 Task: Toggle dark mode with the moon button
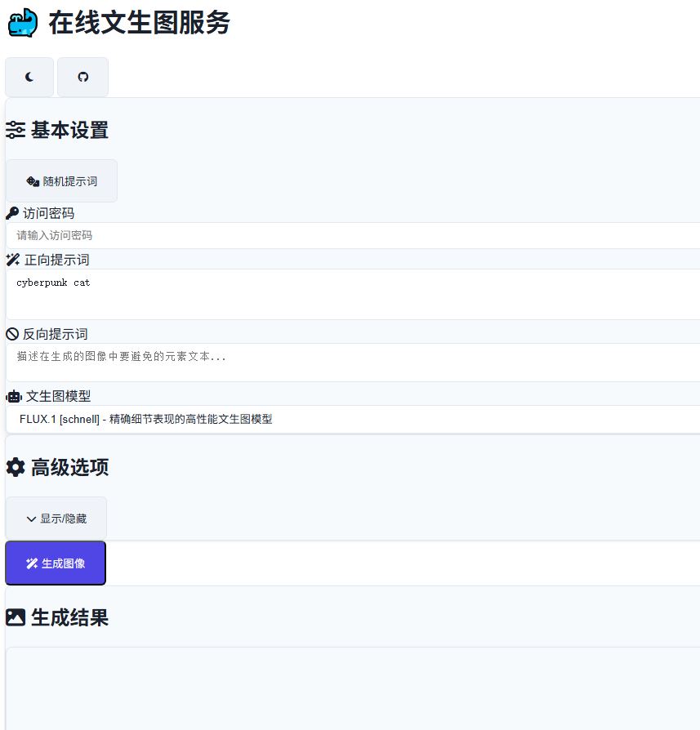(29, 77)
